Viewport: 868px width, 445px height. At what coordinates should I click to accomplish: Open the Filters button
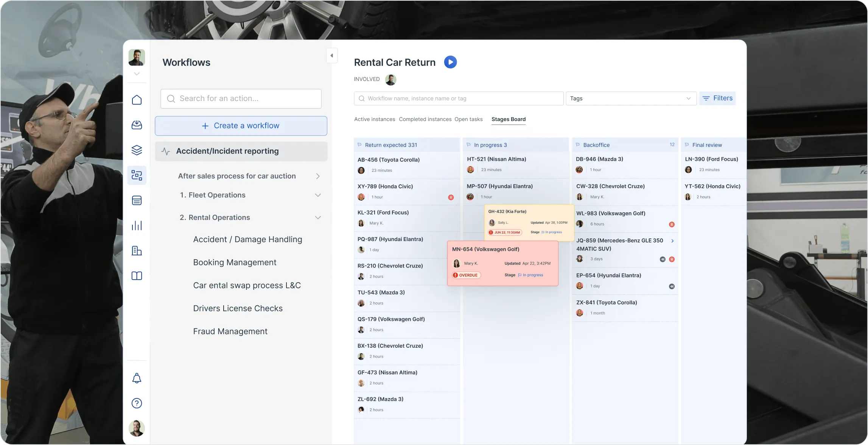coord(717,98)
